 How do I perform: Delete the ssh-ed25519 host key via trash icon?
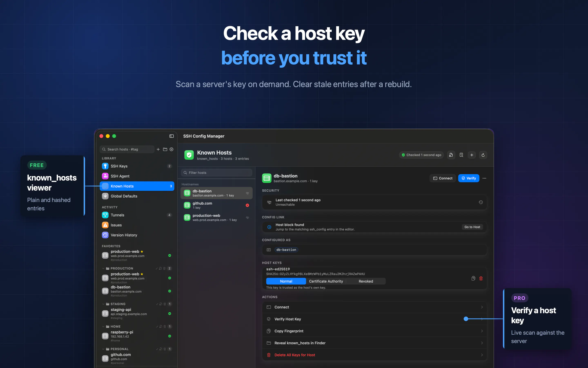481,278
